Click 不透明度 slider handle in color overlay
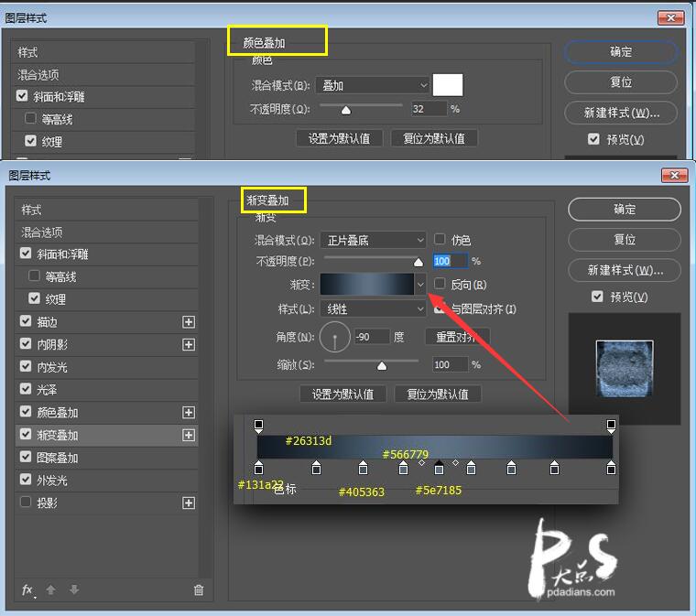Image resolution: width=696 pixels, height=616 pixels. [346, 110]
